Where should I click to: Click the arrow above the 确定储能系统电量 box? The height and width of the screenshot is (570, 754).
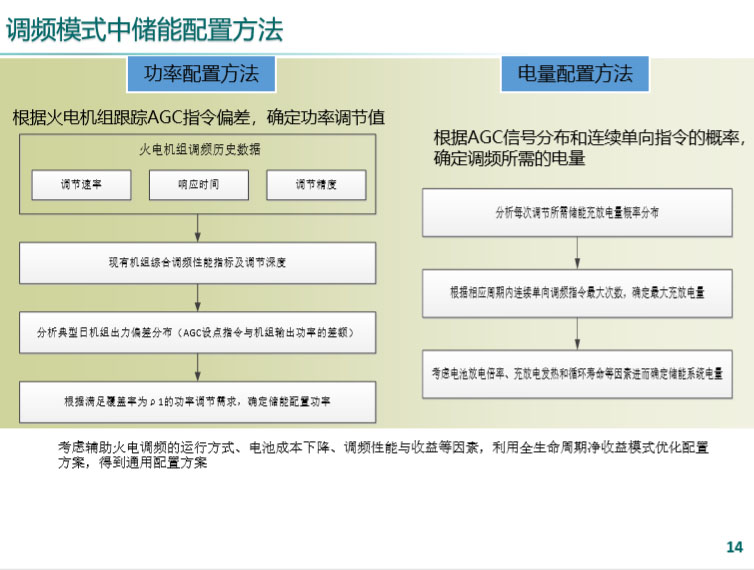point(577,332)
